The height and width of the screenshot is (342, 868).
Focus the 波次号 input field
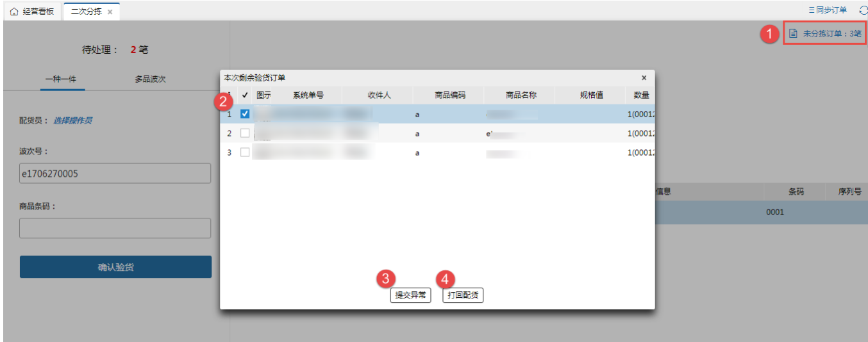(x=115, y=174)
